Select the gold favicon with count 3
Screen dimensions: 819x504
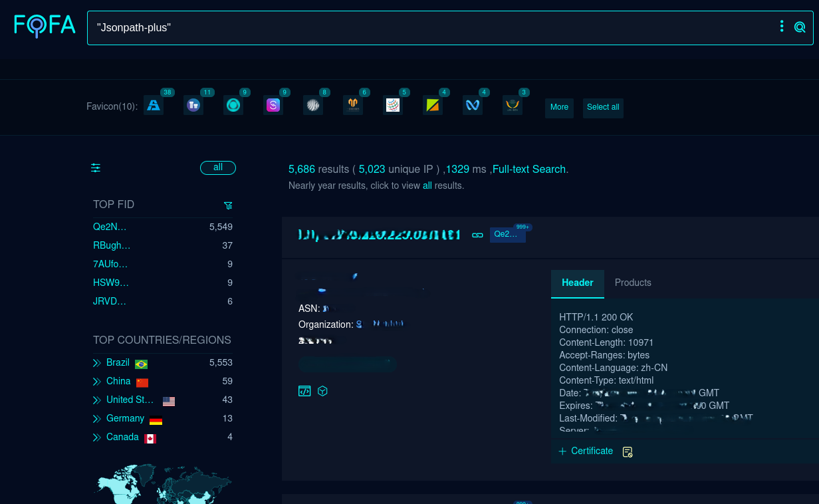pyautogui.click(x=513, y=105)
